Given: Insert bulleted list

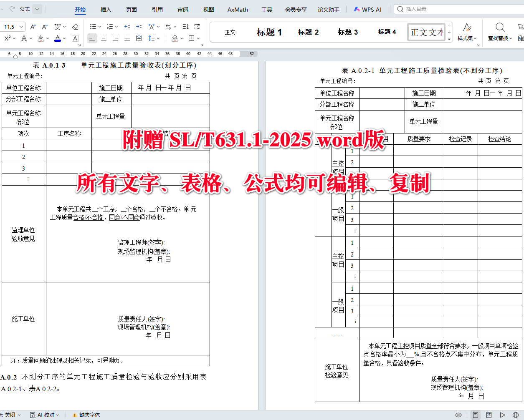Looking at the screenshot, I should tap(93, 27).
